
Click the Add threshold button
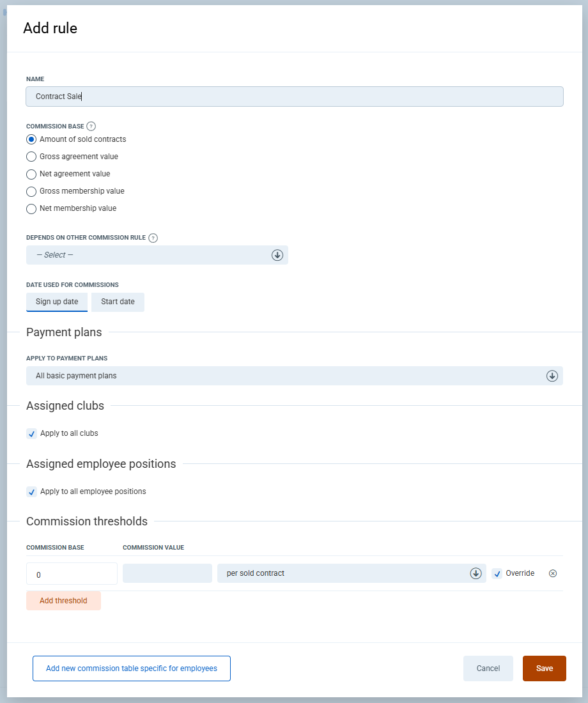[x=63, y=601]
